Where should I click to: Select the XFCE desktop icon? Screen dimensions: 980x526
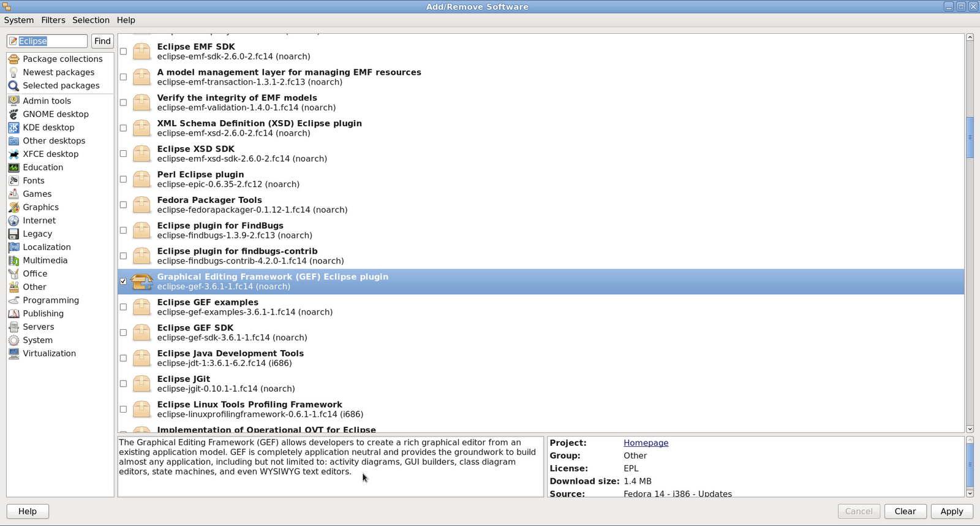[x=13, y=154]
